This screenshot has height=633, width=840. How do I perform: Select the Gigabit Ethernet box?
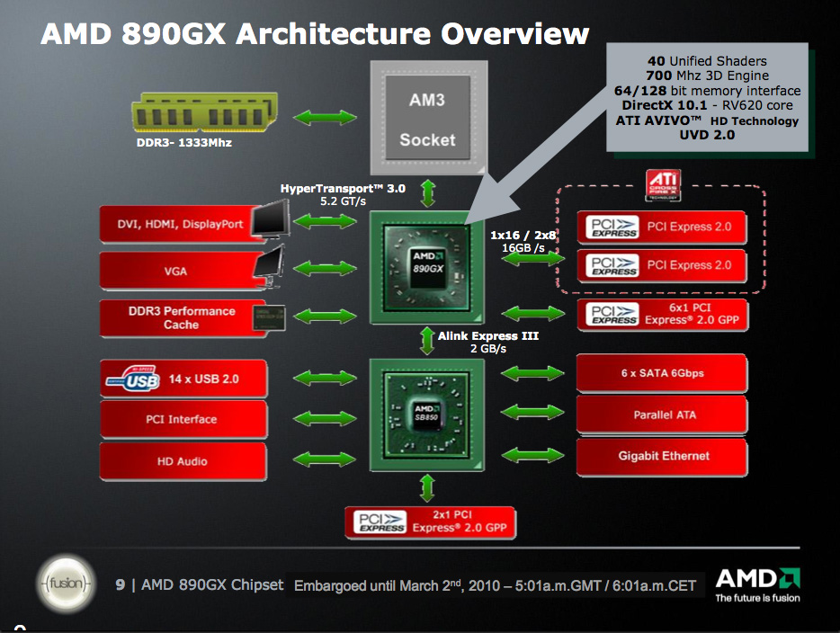662,456
